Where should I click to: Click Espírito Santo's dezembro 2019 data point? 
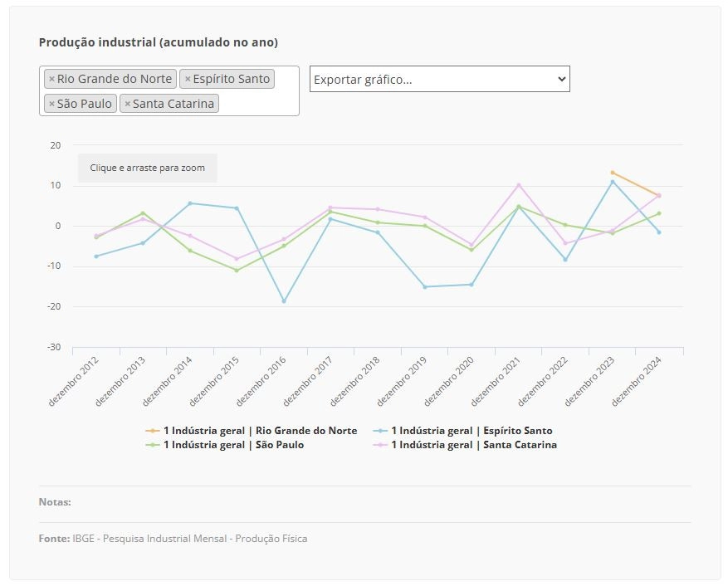tap(425, 287)
